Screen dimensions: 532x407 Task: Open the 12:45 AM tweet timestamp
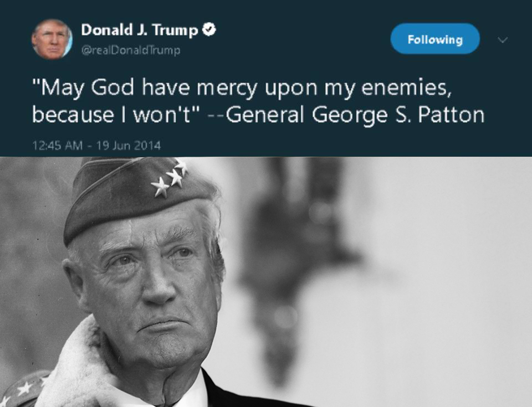pyautogui.click(x=57, y=146)
